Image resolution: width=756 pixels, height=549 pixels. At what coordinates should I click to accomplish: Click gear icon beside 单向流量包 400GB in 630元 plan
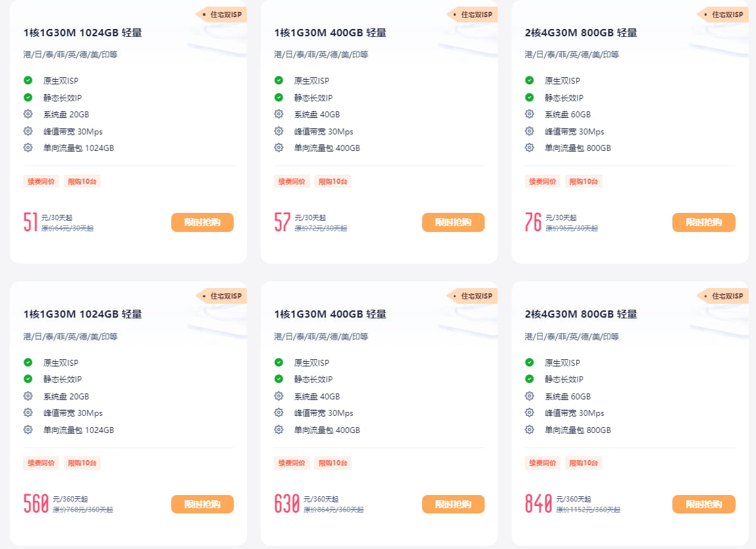[x=279, y=430]
